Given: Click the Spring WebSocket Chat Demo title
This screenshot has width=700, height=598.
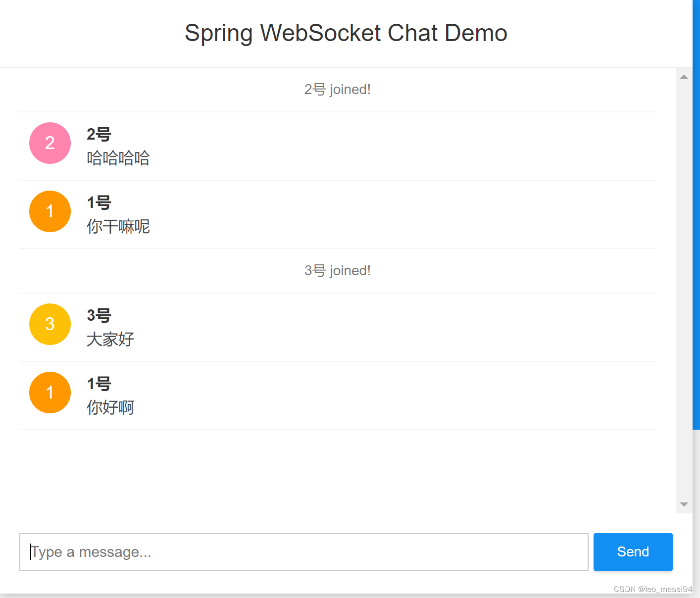Looking at the screenshot, I should [x=346, y=34].
